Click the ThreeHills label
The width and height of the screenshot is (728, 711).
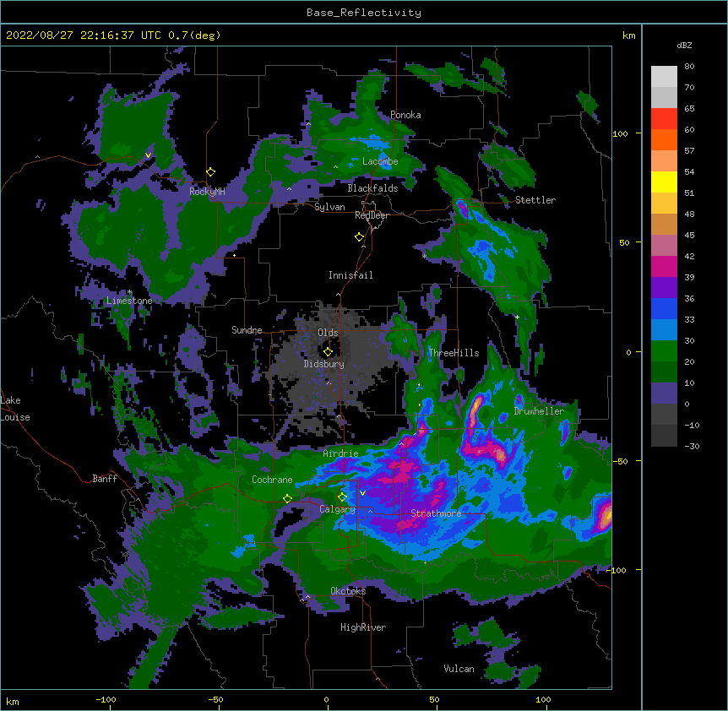454,353
